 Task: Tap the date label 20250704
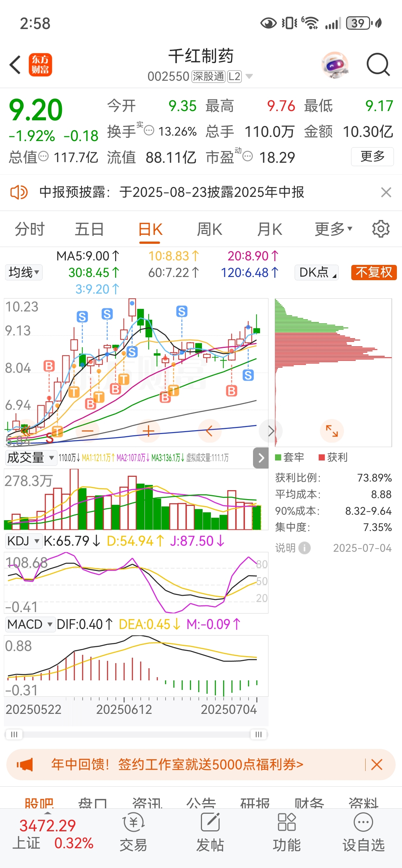(228, 710)
